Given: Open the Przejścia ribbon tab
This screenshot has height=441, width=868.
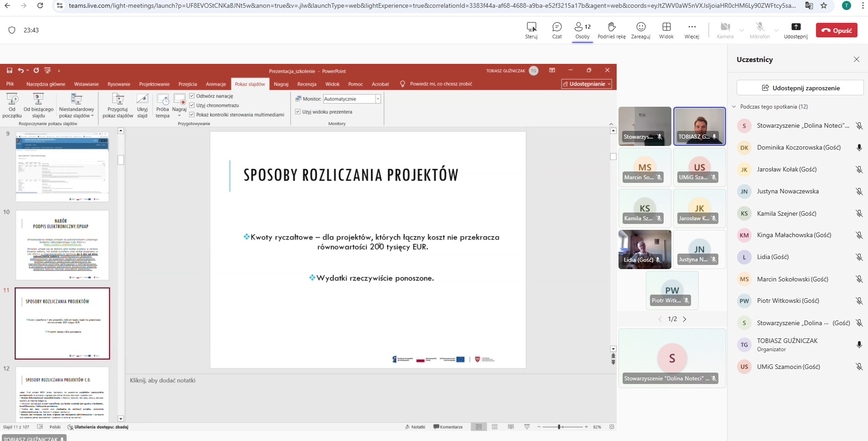Looking at the screenshot, I should point(187,84).
